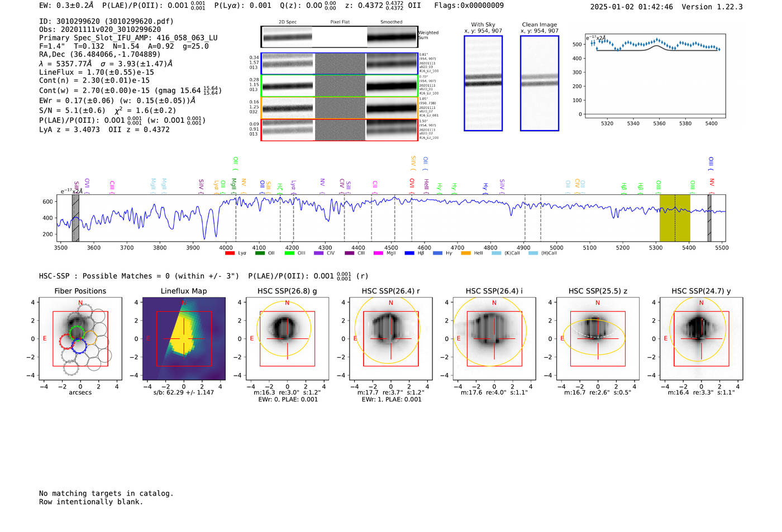Click the EWr = 0.17(±0.06) line
Viewport: 782px width, 532px height.
tap(117, 101)
